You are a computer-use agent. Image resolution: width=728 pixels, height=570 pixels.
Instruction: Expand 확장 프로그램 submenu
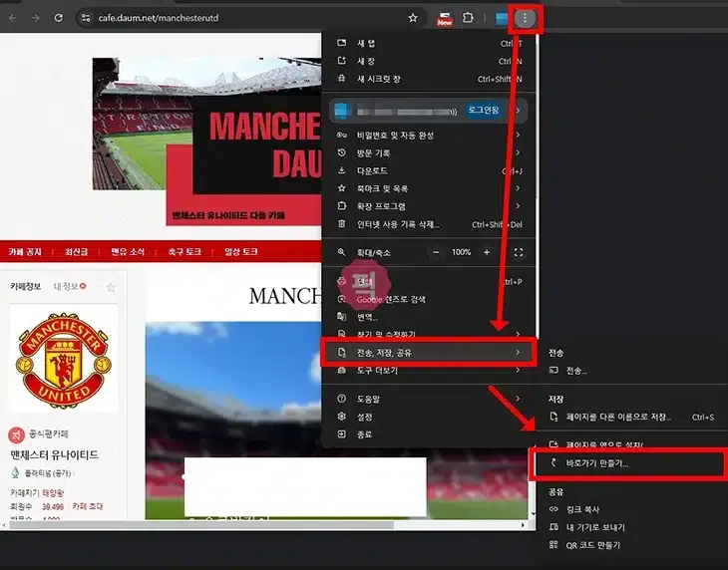[429, 206]
